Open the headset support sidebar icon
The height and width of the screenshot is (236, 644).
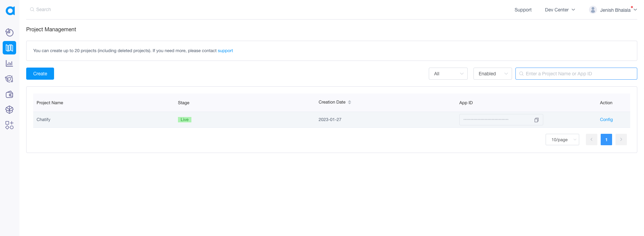9,79
